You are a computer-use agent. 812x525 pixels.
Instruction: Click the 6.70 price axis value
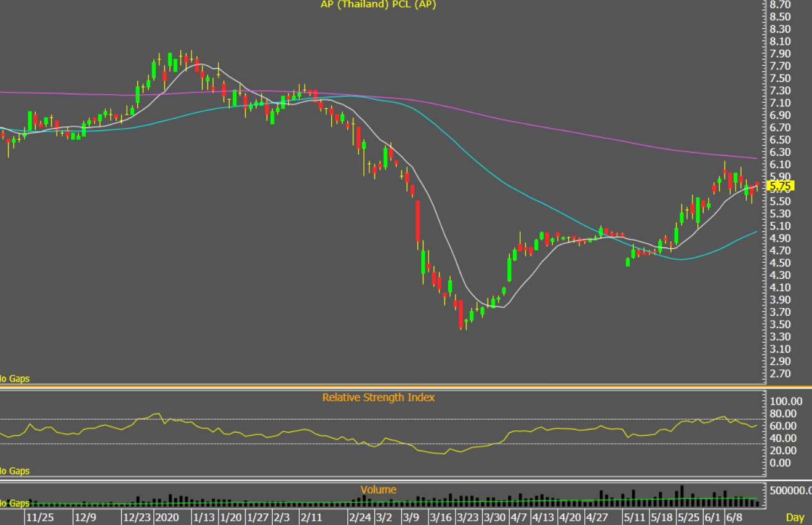click(x=781, y=128)
